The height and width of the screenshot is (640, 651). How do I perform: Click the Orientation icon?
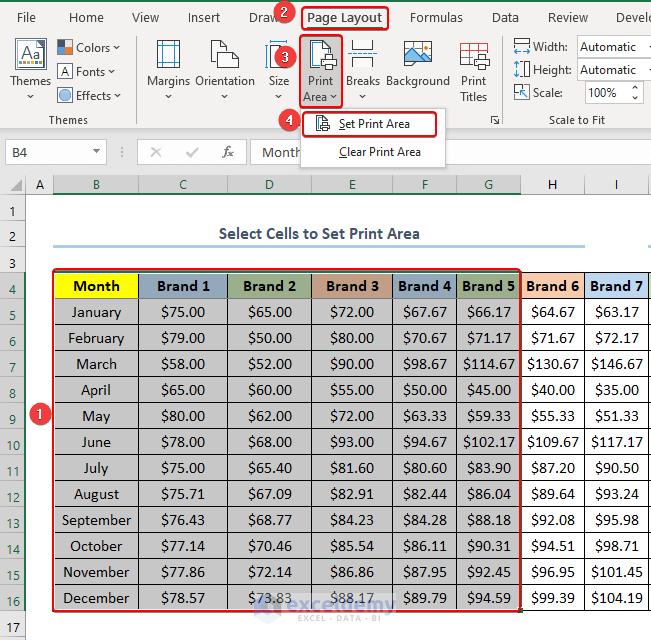pos(225,54)
